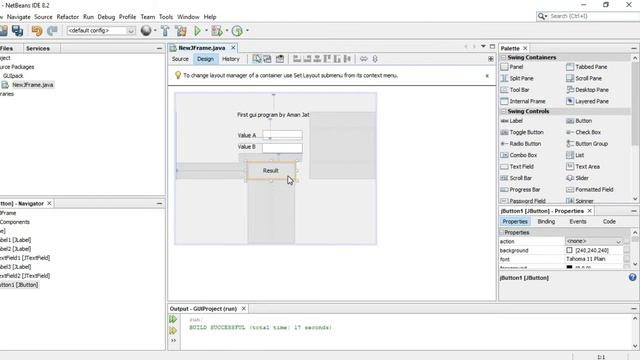640x360 pixels.
Task: Toggle vertical resizability icon
Action: coord(375,59)
